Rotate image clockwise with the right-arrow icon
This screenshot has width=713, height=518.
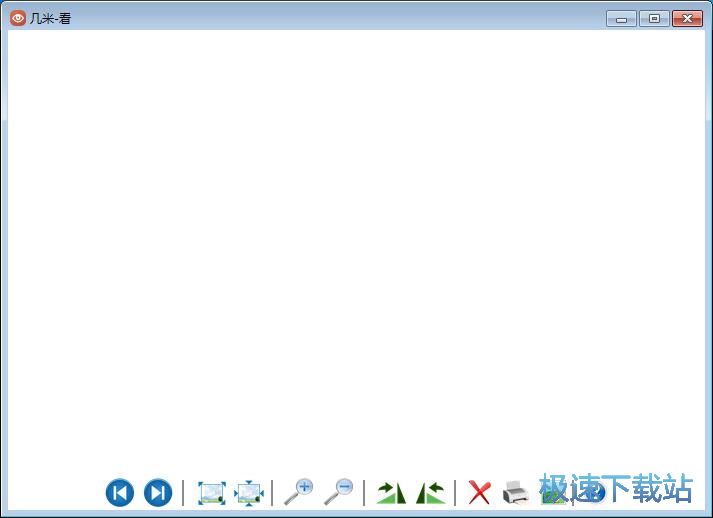click(x=391, y=493)
